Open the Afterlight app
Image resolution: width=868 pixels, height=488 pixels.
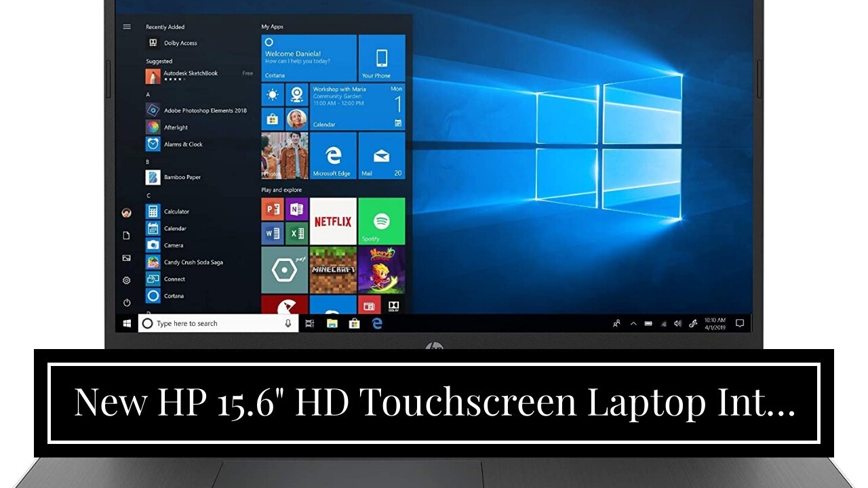(x=167, y=127)
